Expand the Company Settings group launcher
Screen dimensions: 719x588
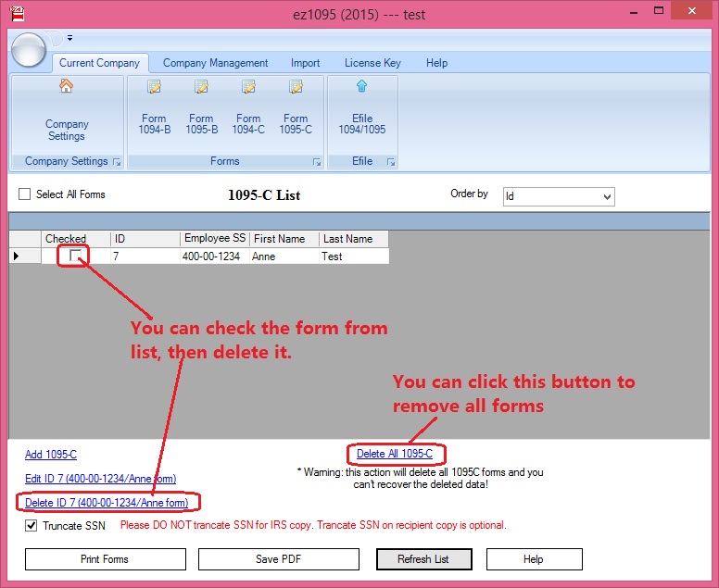pos(117,162)
